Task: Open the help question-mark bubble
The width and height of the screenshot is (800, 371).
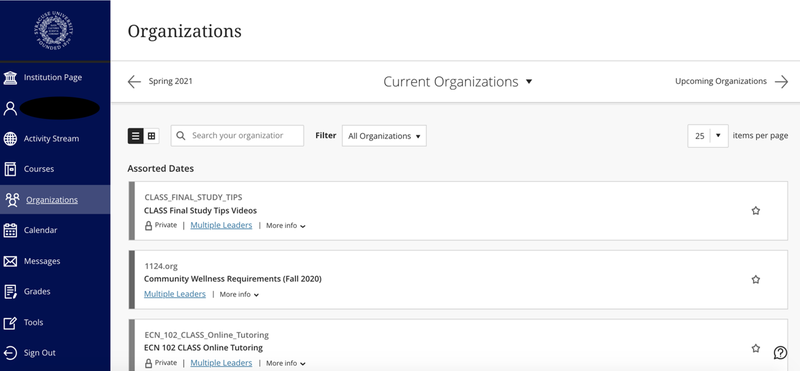Action: tap(780, 353)
